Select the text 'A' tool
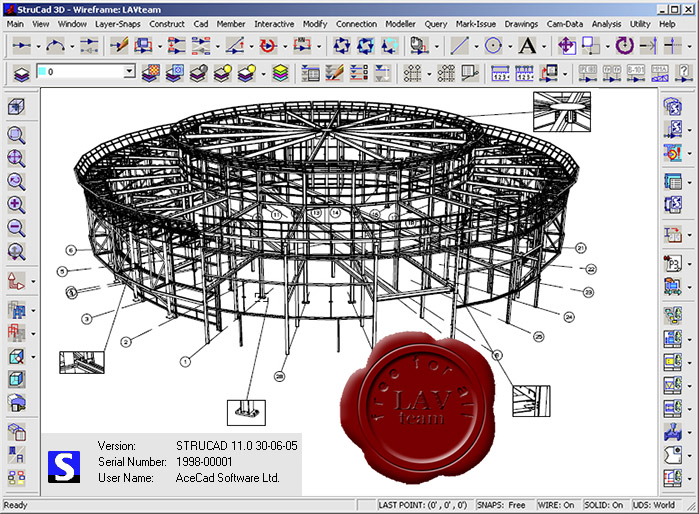This screenshot has width=699, height=514. coord(527,46)
